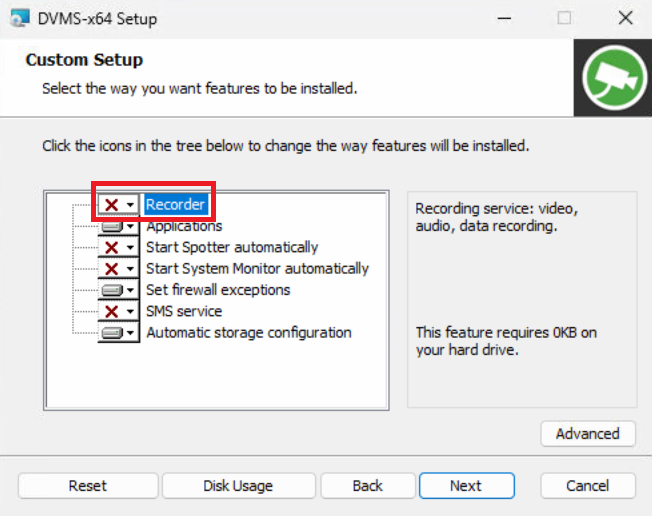
Task: Open Disk Usage dialog
Action: tap(238, 486)
